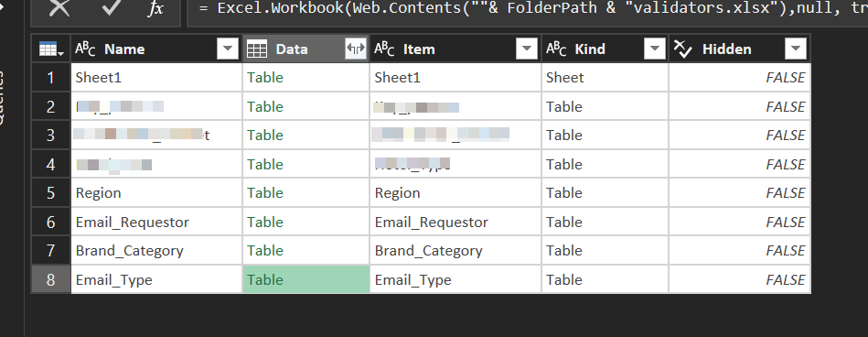Viewport: 868px width, 337px height.
Task: Open the Table link in row 4
Action: click(265, 164)
